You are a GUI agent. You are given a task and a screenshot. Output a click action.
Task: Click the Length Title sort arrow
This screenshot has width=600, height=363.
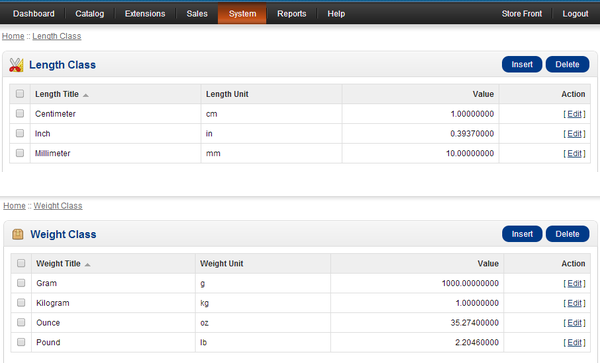[86, 95]
